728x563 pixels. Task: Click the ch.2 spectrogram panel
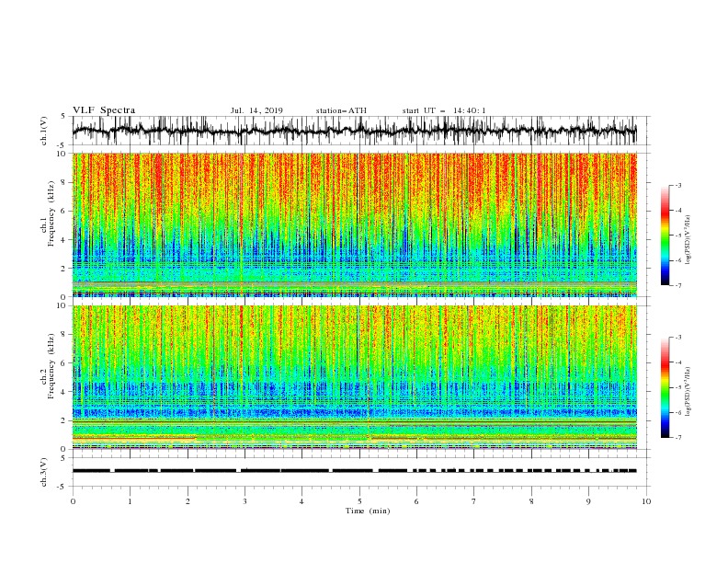(x=354, y=377)
